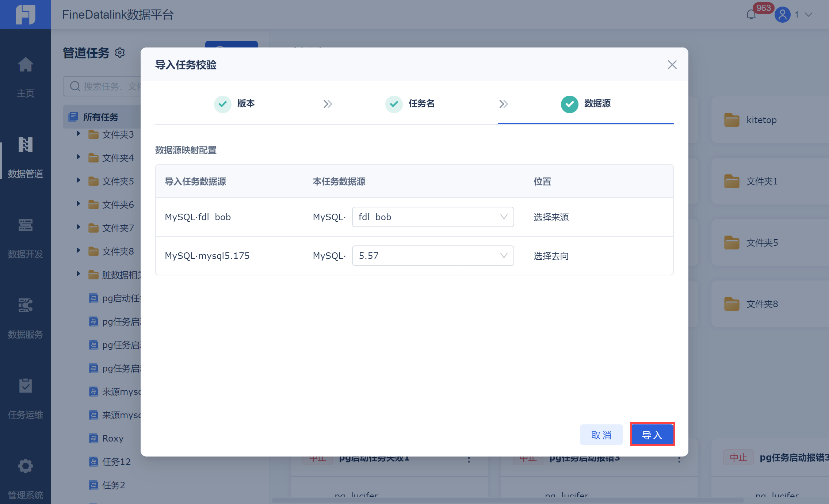The height and width of the screenshot is (504, 829).
Task: Expand the 文件夹3 tree folder
Action: pyautogui.click(x=78, y=134)
